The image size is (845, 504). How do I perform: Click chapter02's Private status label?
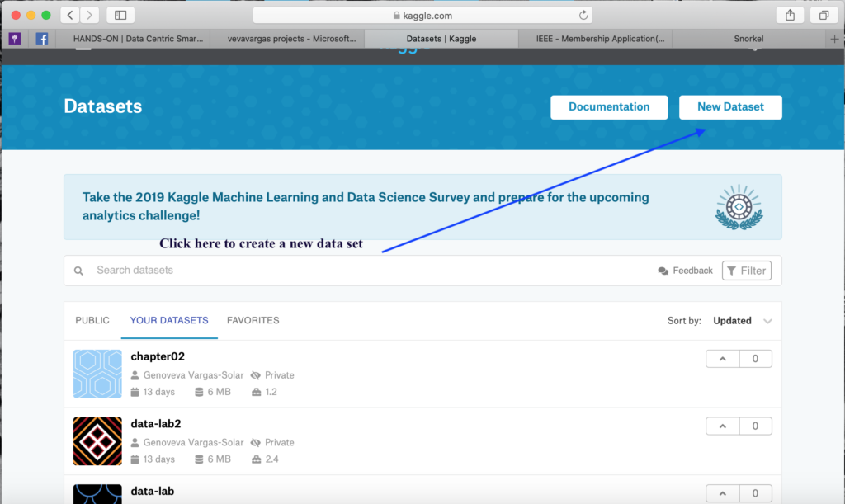[279, 375]
